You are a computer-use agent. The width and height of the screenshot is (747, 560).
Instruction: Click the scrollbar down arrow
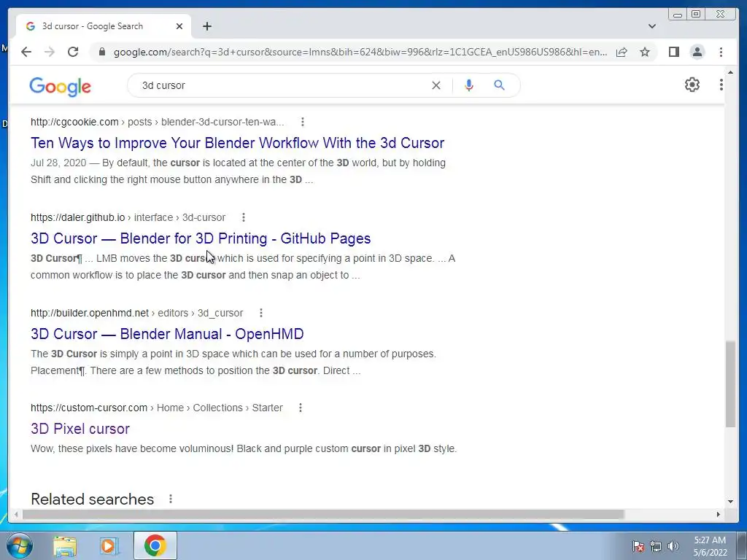point(730,501)
